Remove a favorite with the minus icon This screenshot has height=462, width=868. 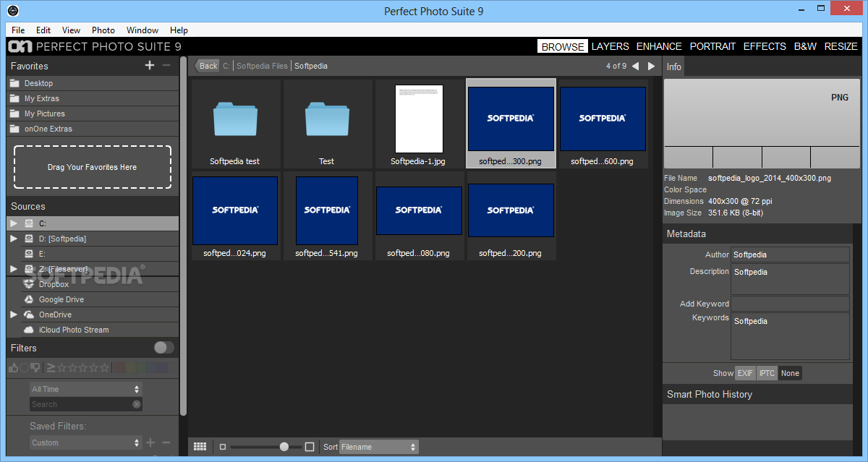(166, 65)
